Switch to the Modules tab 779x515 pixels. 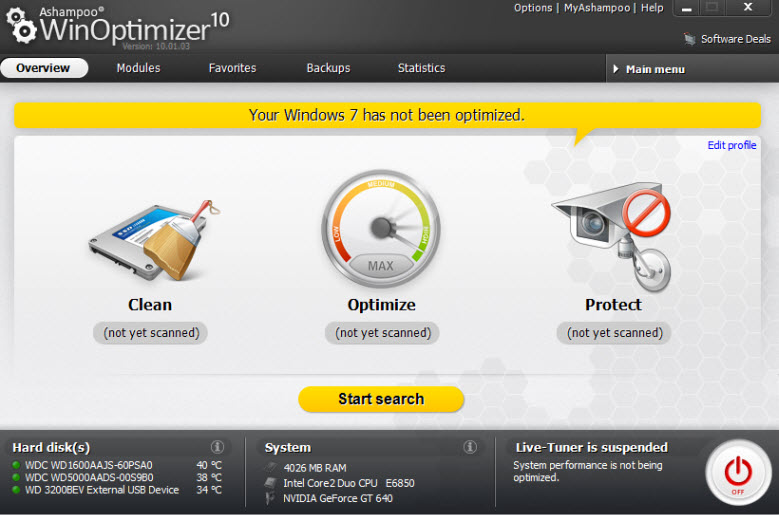click(x=139, y=68)
